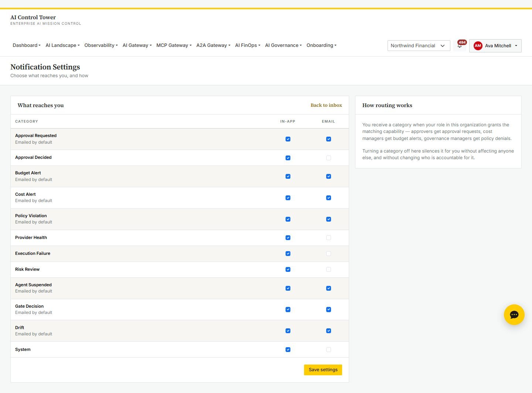Screen dimensions: 532x393
Task: Open the A2A Gateway menu
Action: coord(213,45)
